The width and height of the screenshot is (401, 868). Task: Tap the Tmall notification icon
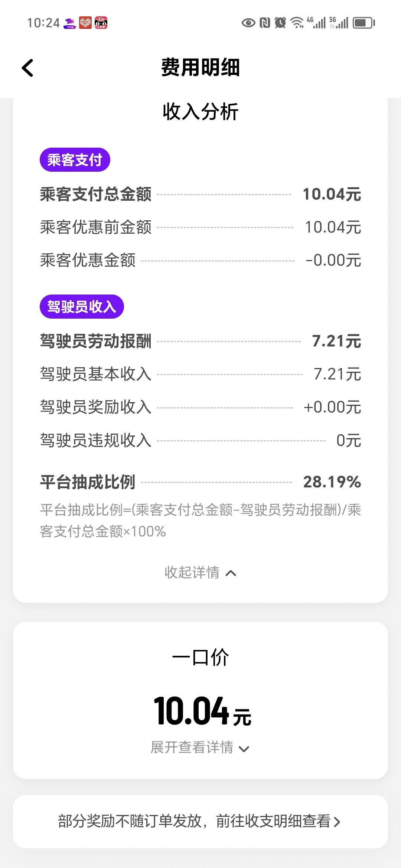point(101,23)
